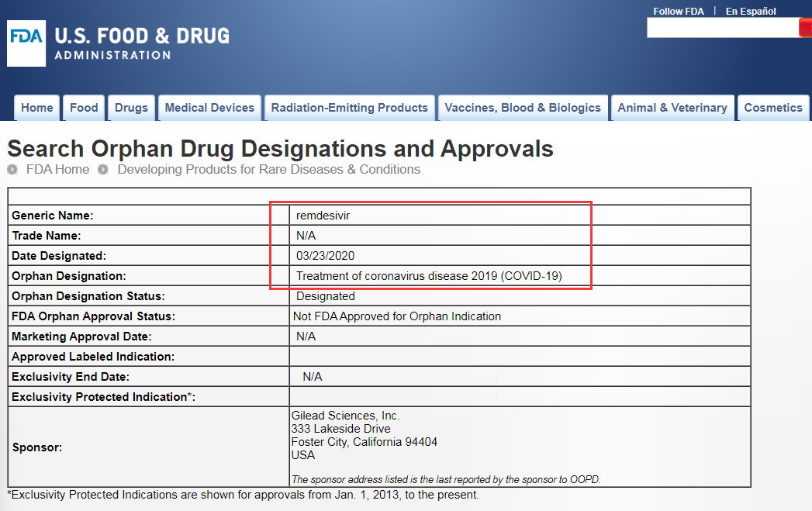Select the Animal & Veterinary tab
This screenshot has height=511, width=812.
point(672,108)
